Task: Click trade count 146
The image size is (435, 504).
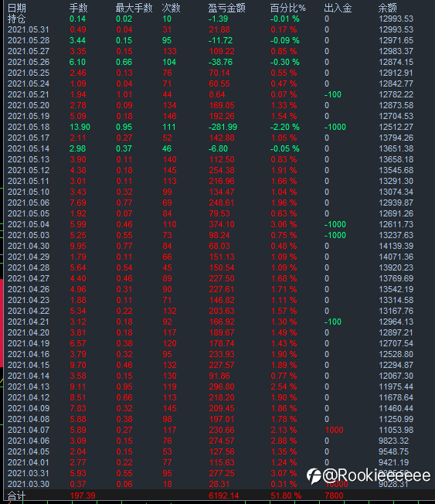Action: [x=170, y=117]
